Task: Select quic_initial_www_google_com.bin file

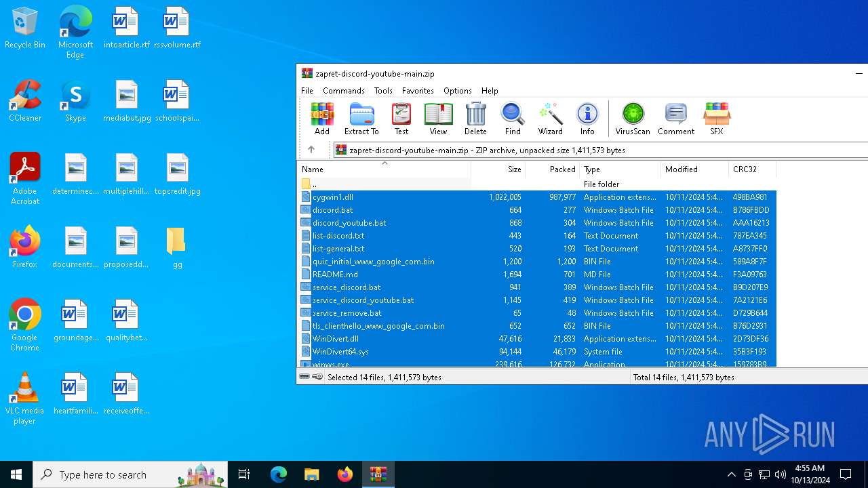Action: 537,261
